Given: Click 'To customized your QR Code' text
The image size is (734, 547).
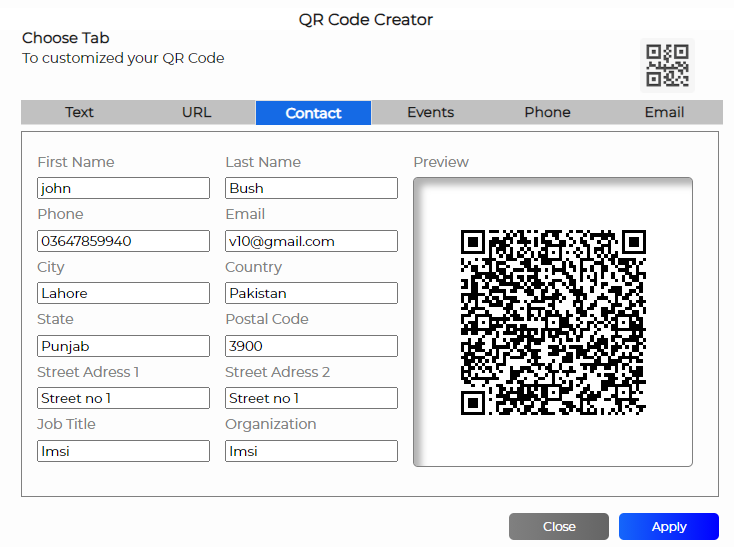Looking at the screenshot, I should [x=123, y=58].
